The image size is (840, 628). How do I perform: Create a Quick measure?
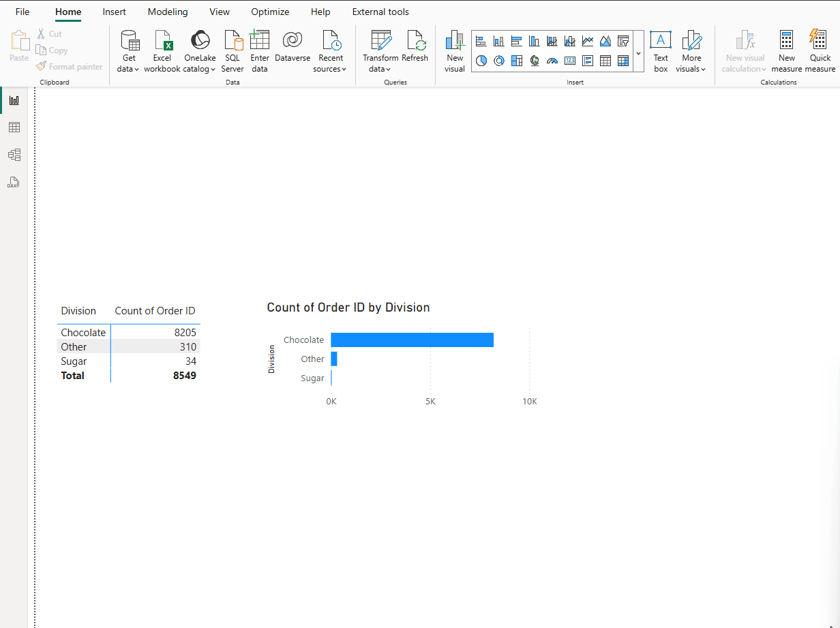820,52
